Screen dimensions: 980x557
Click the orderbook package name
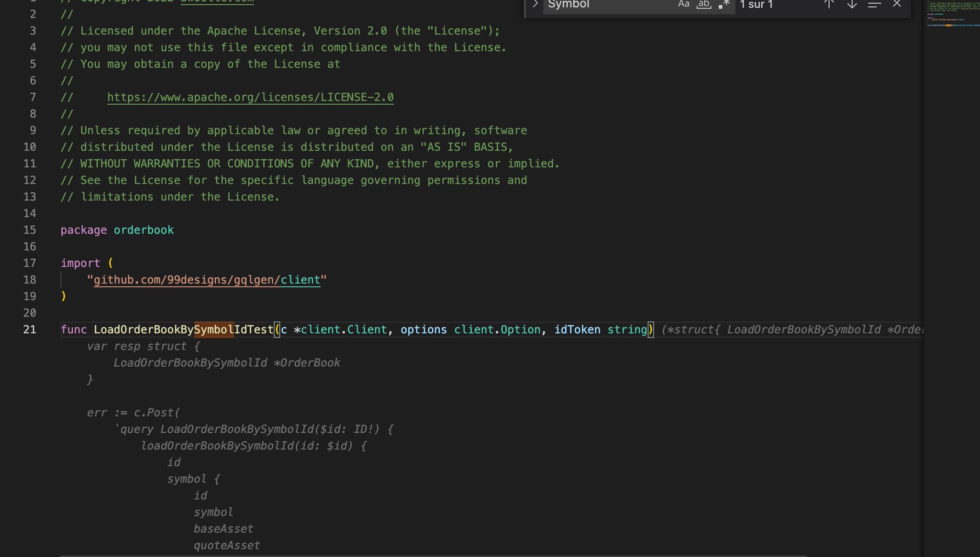[144, 230]
